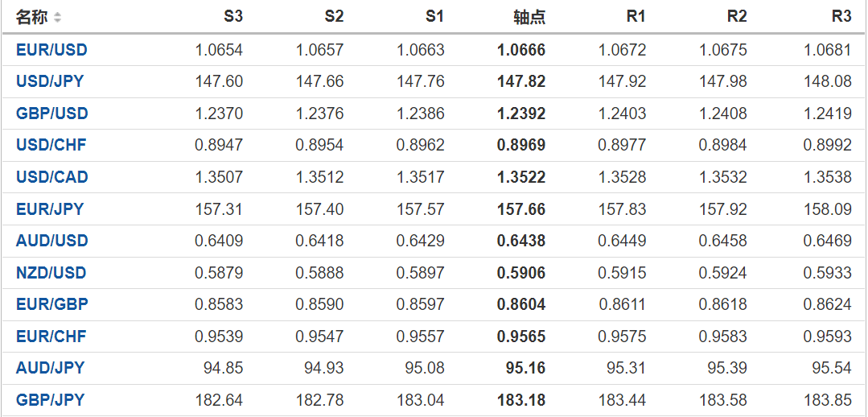The height and width of the screenshot is (417, 868).
Task: Click the USD/JPY S1 value 147.76
Action: tap(420, 81)
